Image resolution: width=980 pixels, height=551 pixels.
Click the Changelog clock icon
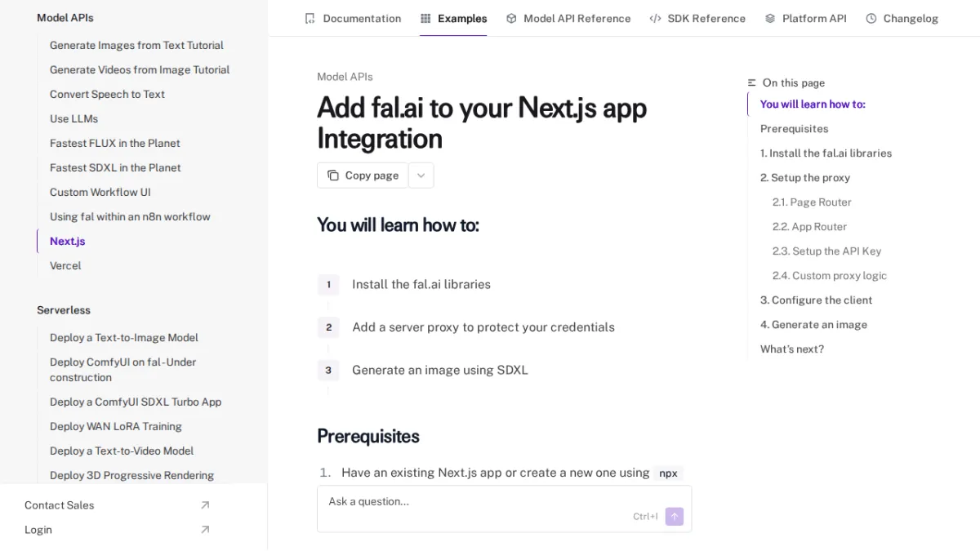pyautogui.click(x=871, y=18)
